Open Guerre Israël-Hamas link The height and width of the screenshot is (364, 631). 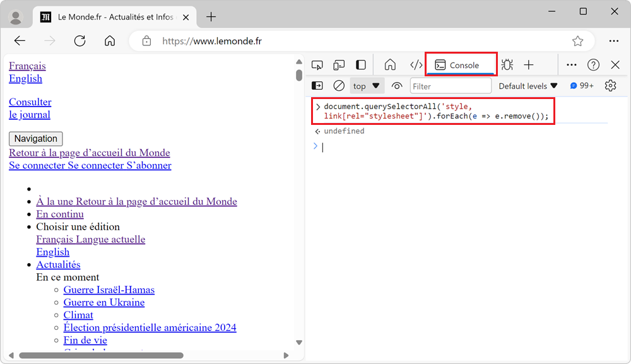click(x=109, y=290)
